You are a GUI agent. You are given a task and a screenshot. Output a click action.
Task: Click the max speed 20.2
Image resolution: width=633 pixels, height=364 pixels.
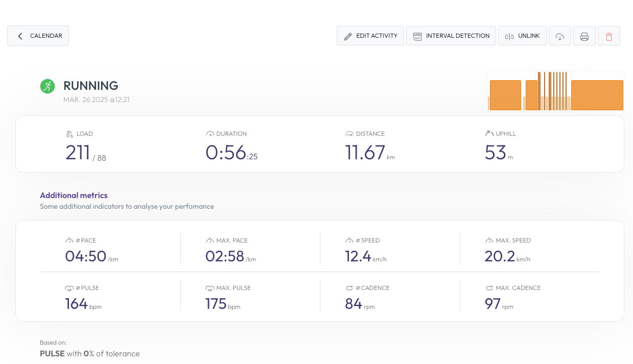500,256
